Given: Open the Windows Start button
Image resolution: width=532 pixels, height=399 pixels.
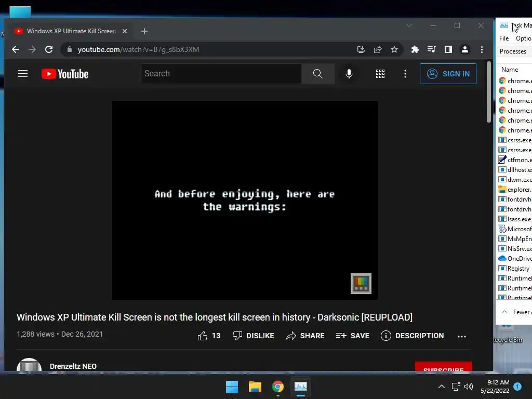Looking at the screenshot, I should (x=232, y=387).
